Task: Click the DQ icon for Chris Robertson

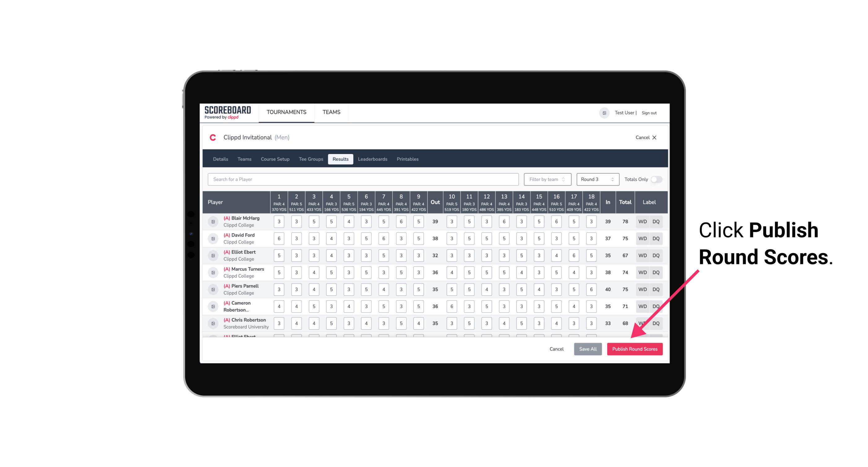Action: point(656,323)
